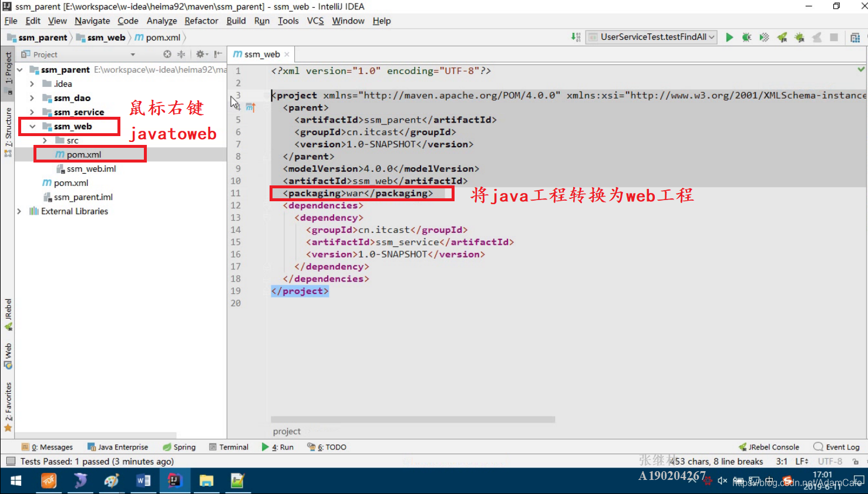The height and width of the screenshot is (494, 868).
Task: Open the Build menu
Action: [x=236, y=21]
